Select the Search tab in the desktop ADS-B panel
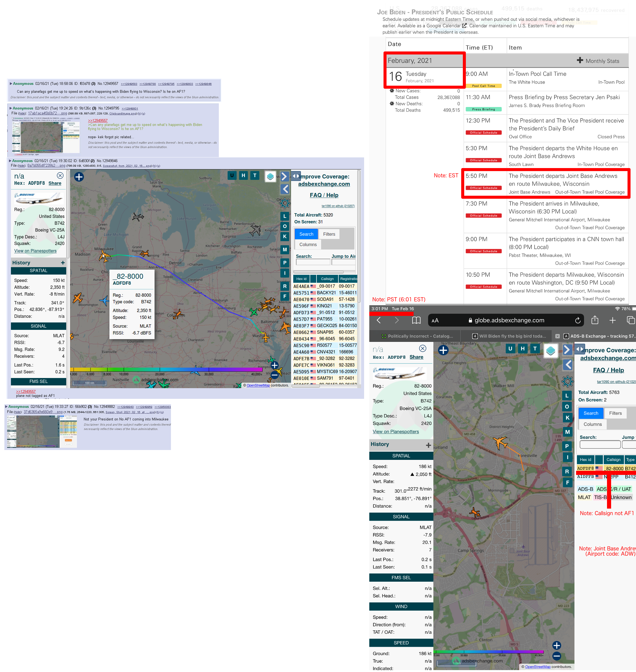 click(306, 234)
